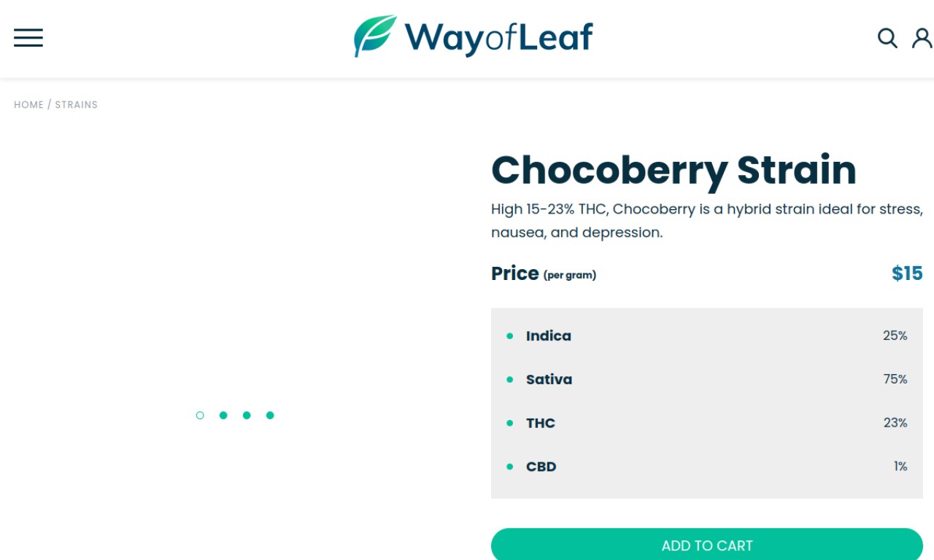Select the CBD 1% row
The image size is (934, 560).
[707, 467]
